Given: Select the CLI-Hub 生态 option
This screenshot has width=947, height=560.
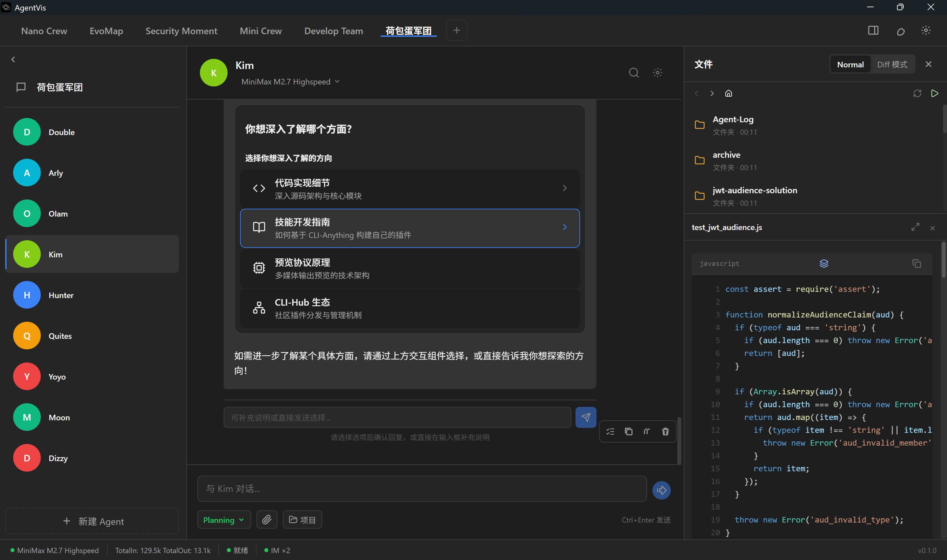Looking at the screenshot, I should pos(410,308).
